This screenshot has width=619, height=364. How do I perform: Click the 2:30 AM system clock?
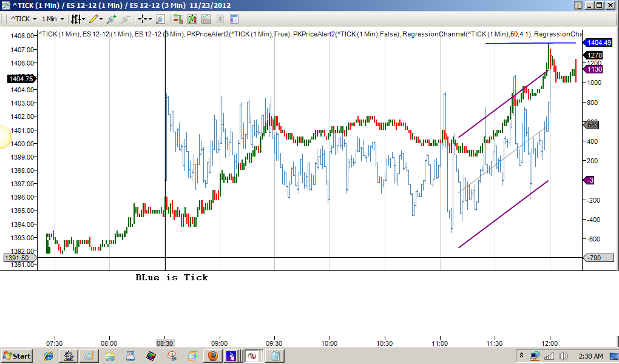coord(591,356)
